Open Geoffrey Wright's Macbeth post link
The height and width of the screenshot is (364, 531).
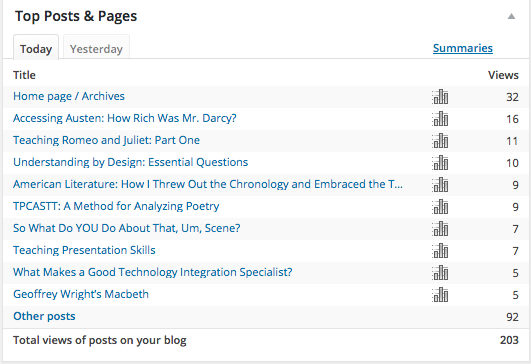pos(81,294)
